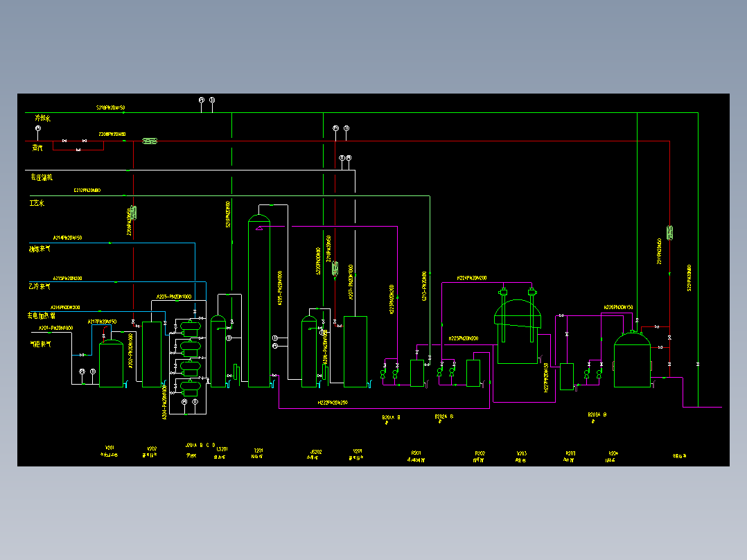Click pipe label A217PN20N150

point(102,322)
